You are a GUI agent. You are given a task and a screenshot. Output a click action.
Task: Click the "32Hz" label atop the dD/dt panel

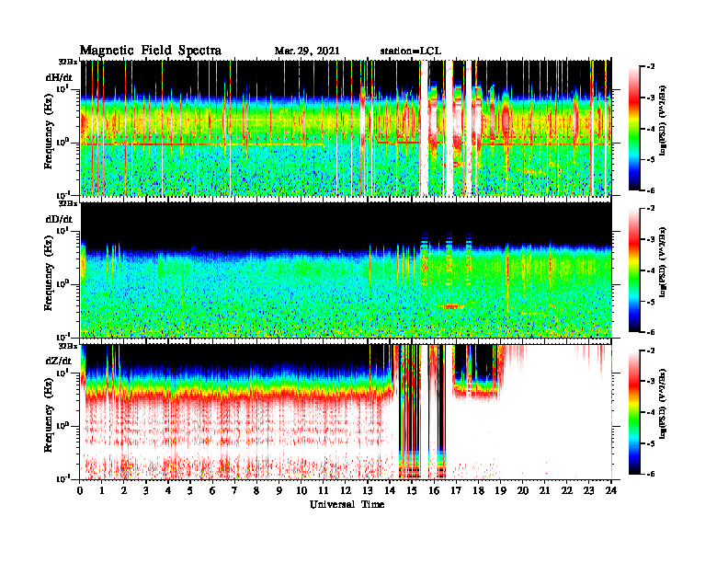pyautogui.click(x=67, y=203)
